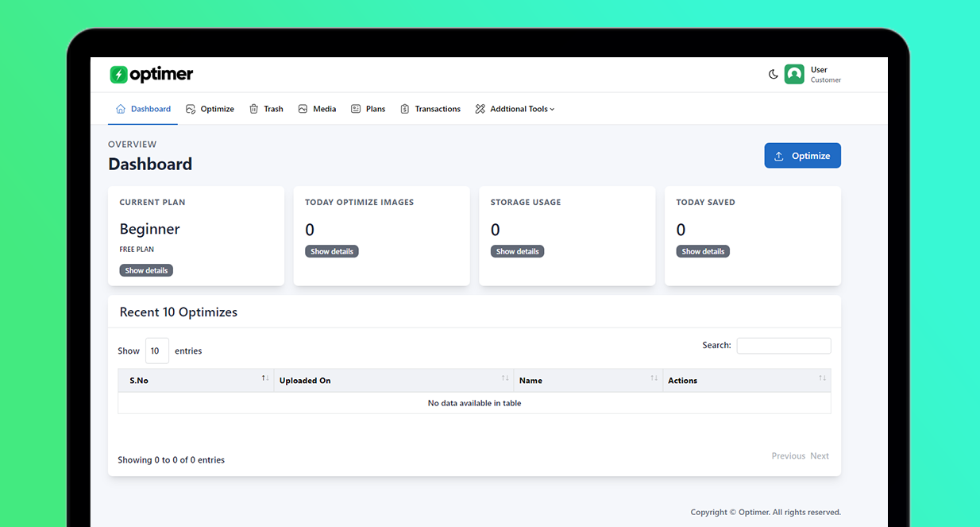Click the Optimer lightning bolt logo
The image size is (980, 527).
click(118, 74)
